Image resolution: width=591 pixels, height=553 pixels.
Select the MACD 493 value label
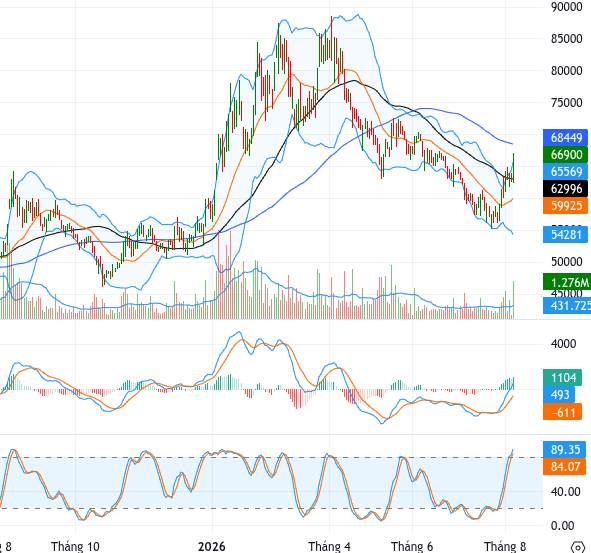[559, 395]
